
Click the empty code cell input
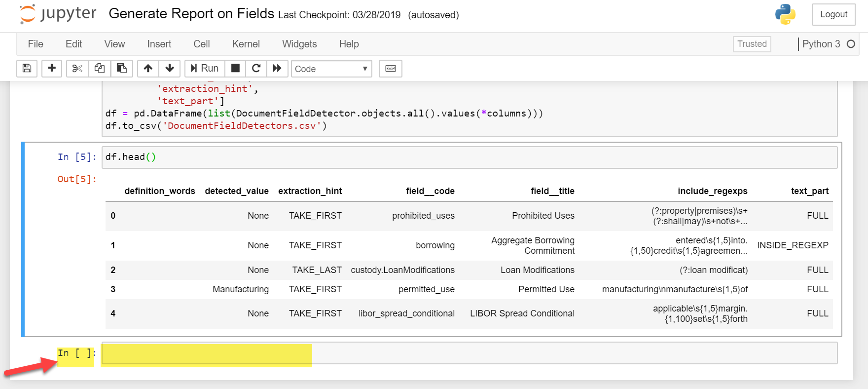point(470,353)
